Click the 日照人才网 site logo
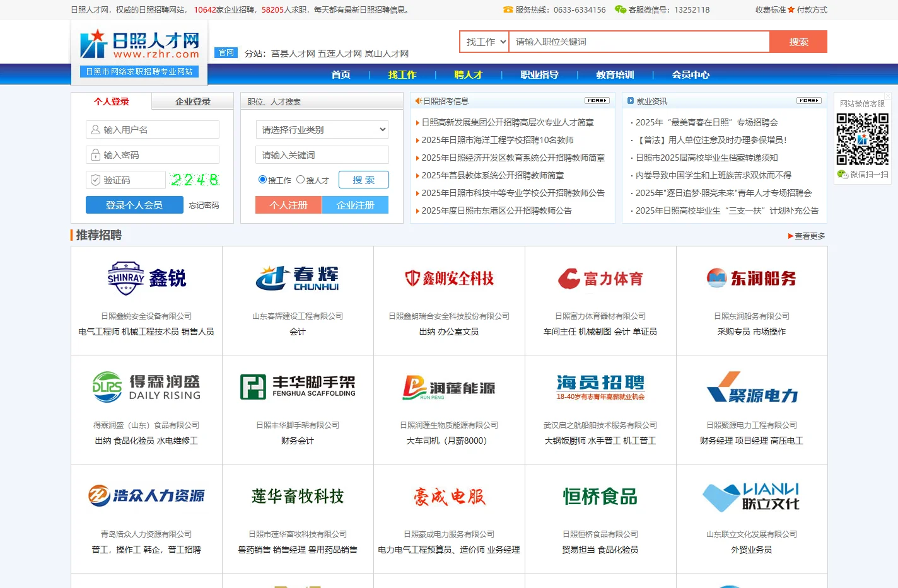Image resolution: width=898 pixels, height=588 pixels. point(139,52)
